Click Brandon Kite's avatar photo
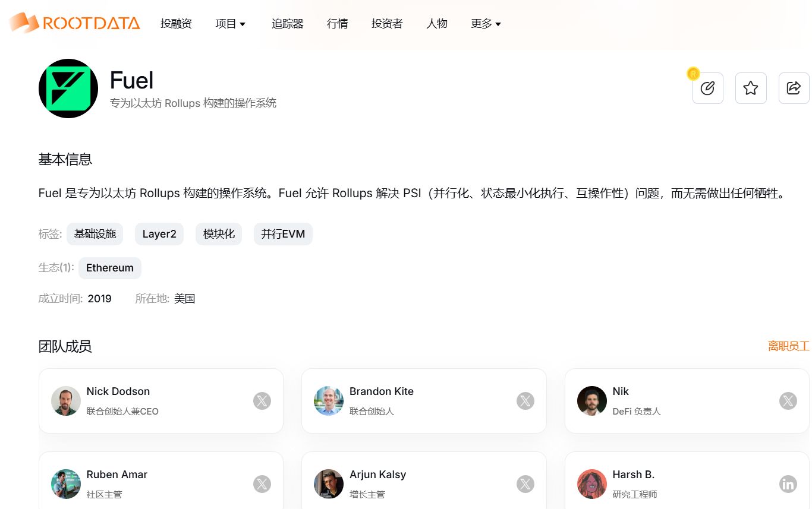This screenshot has width=812, height=509. 329,401
